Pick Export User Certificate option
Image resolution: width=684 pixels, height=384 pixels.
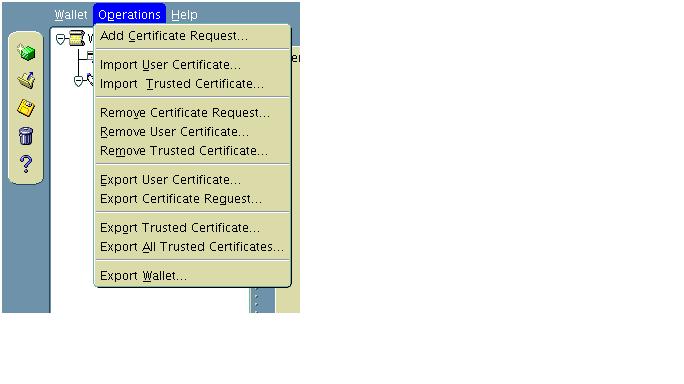tap(192, 180)
